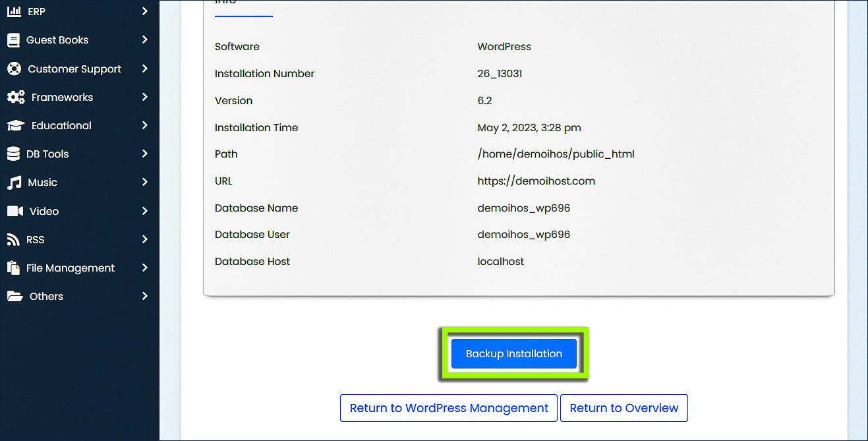This screenshot has height=441, width=868.
Task: Expand the Customer Support category arrow
Action: pyautogui.click(x=145, y=69)
